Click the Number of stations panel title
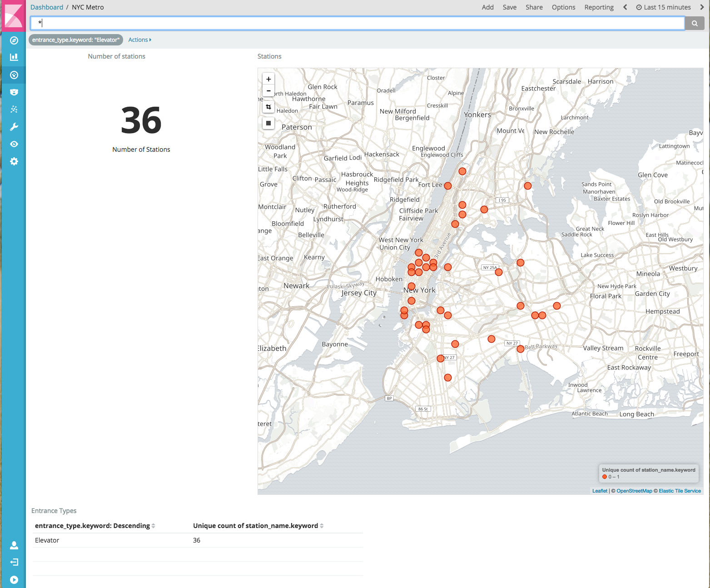The image size is (710, 588). (x=117, y=56)
